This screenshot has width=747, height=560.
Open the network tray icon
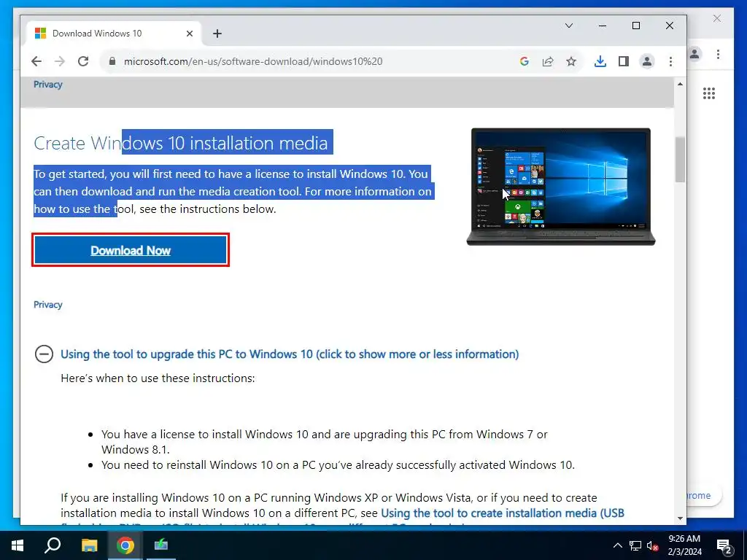coord(635,545)
